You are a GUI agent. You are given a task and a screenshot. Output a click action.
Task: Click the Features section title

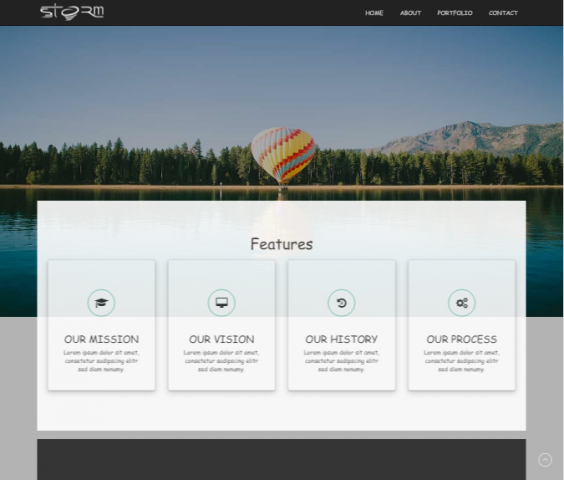(x=282, y=244)
